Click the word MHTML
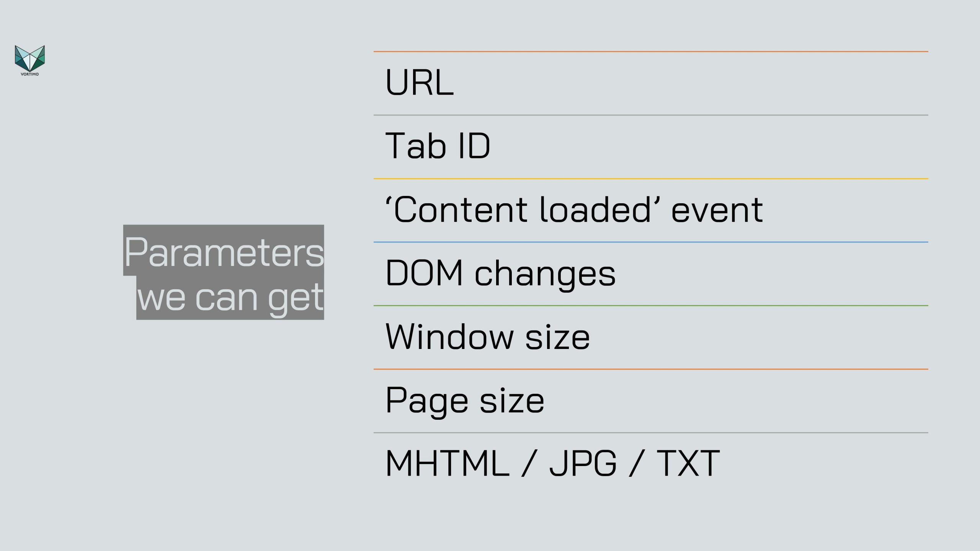The image size is (980, 551). click(448, 463)
